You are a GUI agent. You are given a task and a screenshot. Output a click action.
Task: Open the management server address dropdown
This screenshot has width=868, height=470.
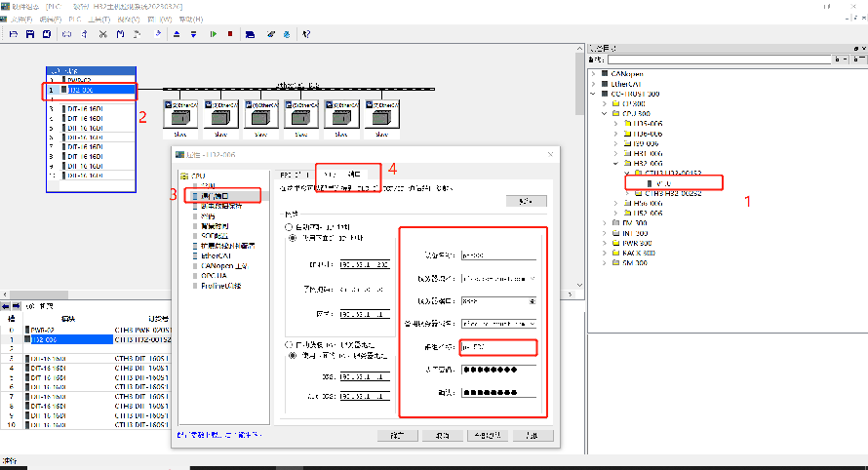click(532, 324)
